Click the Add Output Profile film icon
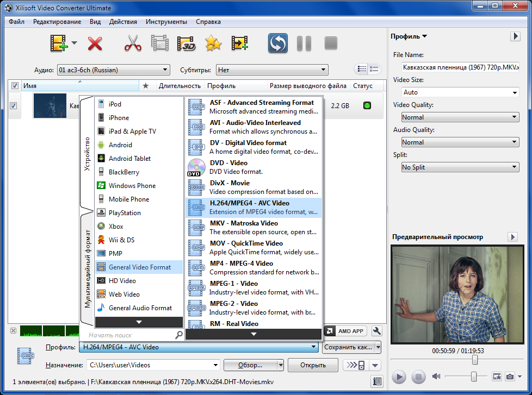Viewport: 532px width, 395px height. pos(240,43)
